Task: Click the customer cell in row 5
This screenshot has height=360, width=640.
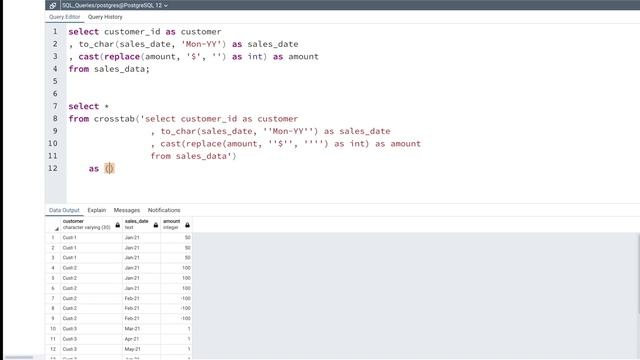Action: coord(91,278)
